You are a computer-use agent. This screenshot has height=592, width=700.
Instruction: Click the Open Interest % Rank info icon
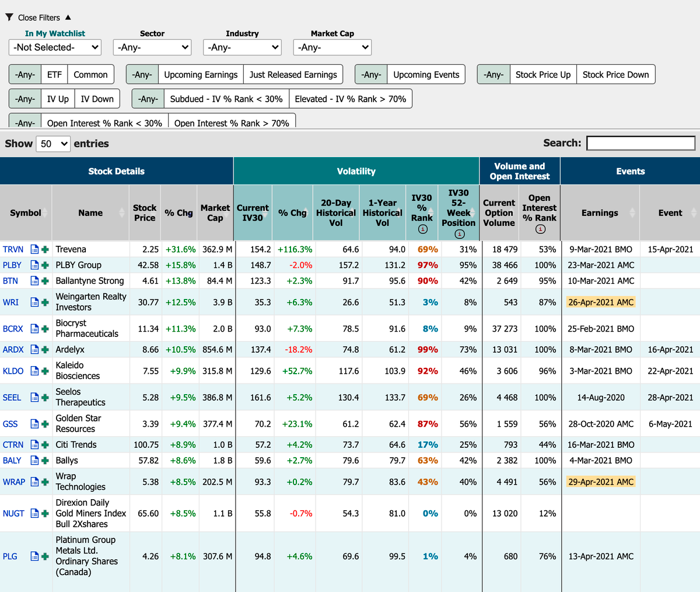point(540,229)
